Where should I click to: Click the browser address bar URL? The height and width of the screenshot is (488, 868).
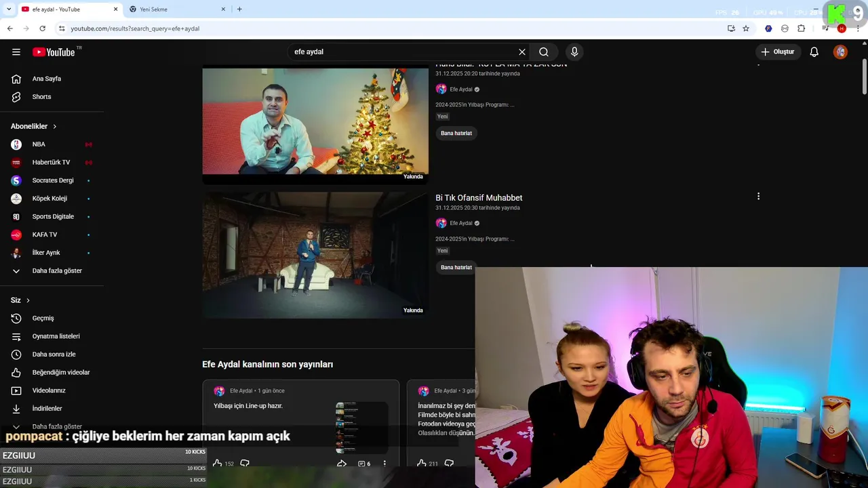(x=135, y=28)
